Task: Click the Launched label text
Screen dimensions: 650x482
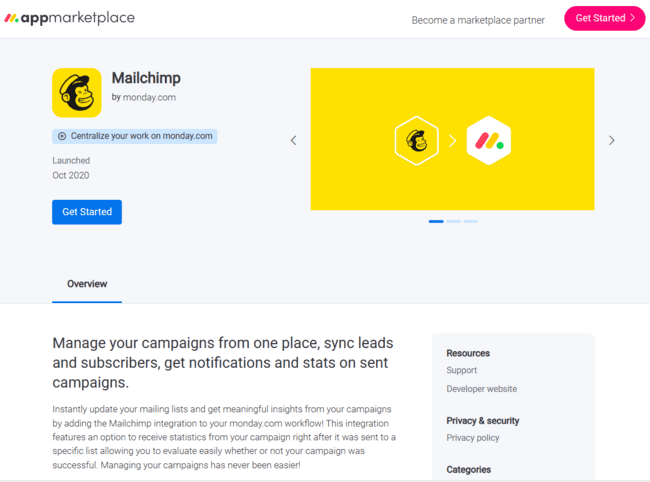Action: click(x=71, y=160)
